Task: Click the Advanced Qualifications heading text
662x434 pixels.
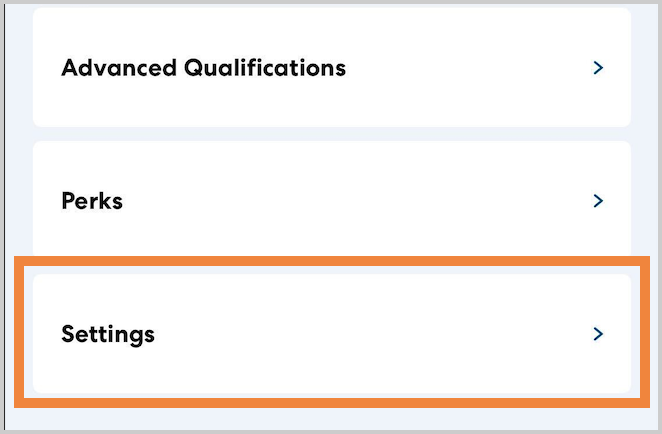Action: [203, 68]
